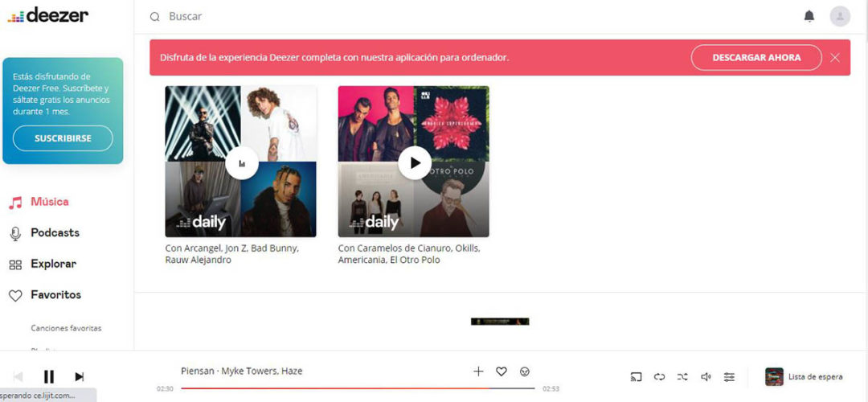
Task: Go to the Música section
Action: pyautogui.click(x=50, y=202)
